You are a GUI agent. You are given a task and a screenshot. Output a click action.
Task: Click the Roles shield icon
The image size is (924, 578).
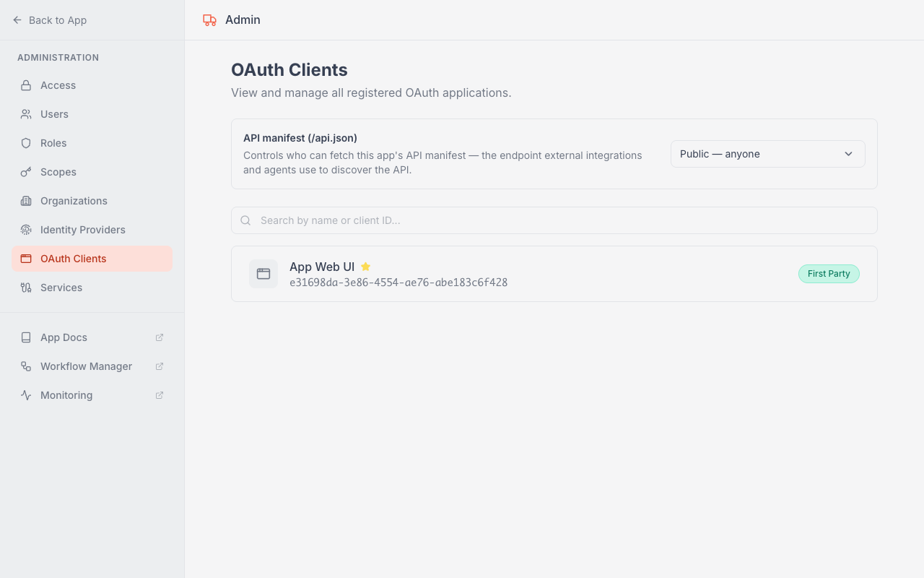click(x=26, y=143)
